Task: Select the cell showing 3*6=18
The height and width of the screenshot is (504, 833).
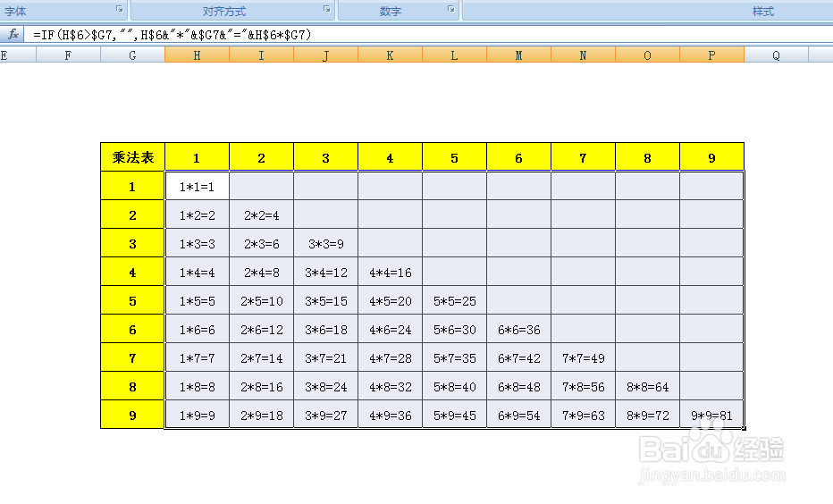Action: (325, 329)
